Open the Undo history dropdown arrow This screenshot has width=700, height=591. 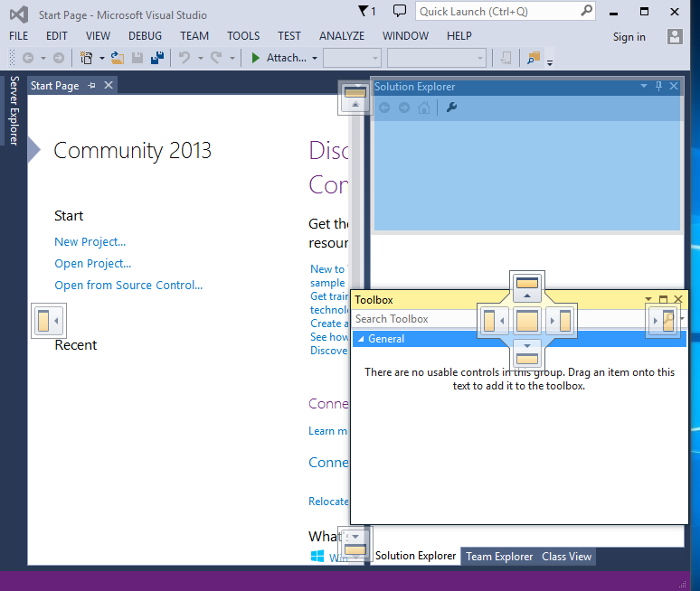coord(201,58)
